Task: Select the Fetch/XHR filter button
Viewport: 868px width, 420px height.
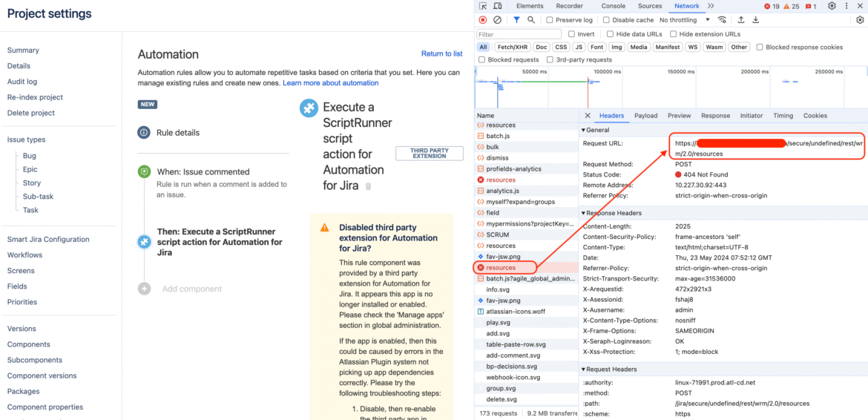Action: coord(512,47)
